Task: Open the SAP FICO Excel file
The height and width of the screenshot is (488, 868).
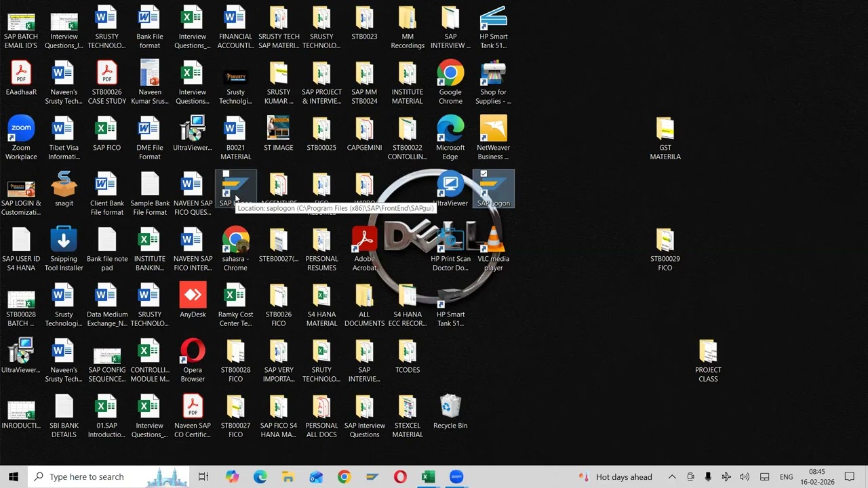Action: [x=106, y=134]
